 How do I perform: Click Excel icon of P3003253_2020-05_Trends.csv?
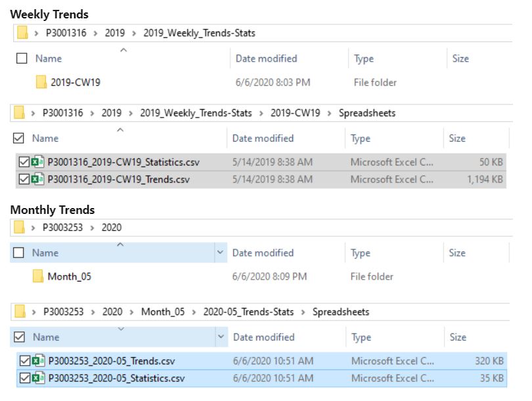38,361
